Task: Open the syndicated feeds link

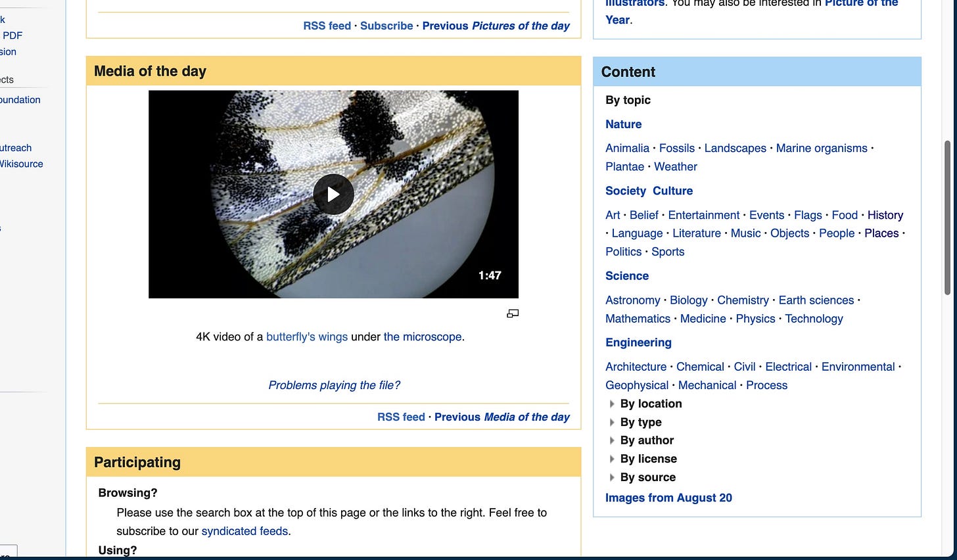Action: click(245, 531)
